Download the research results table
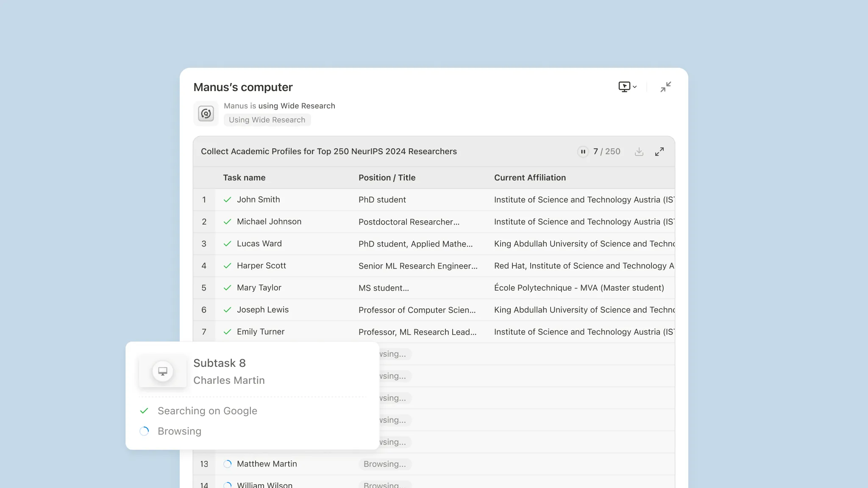This screenshot has height=488, width=868. click(x=639, y=152)
